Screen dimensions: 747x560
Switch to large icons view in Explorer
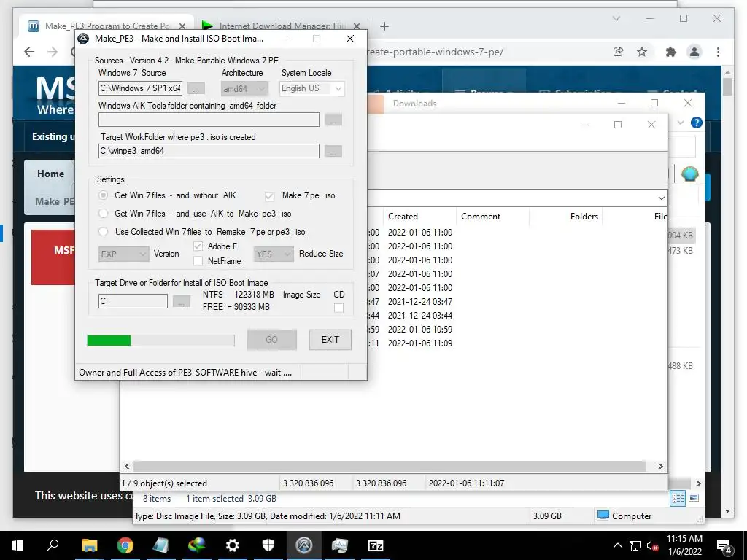pyautogui.click(x=694, y=498)
